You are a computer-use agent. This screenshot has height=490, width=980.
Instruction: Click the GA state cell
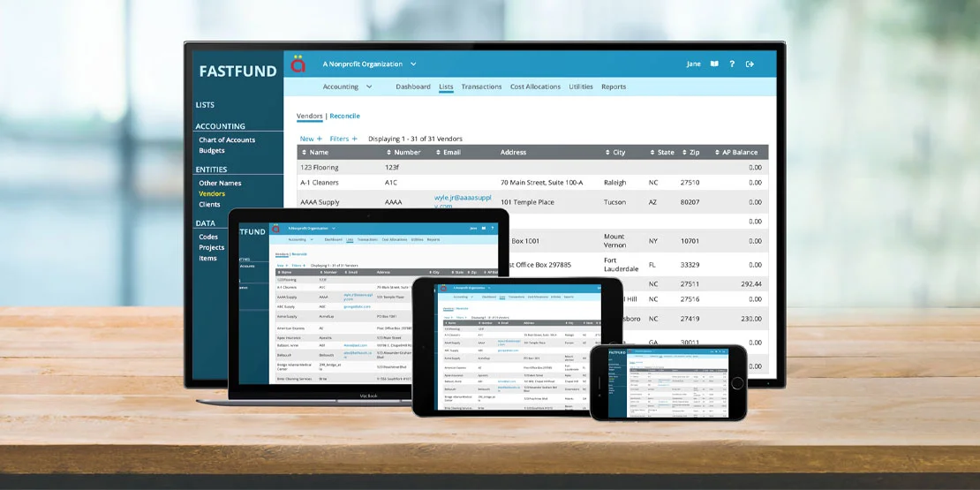coord(653,343)
